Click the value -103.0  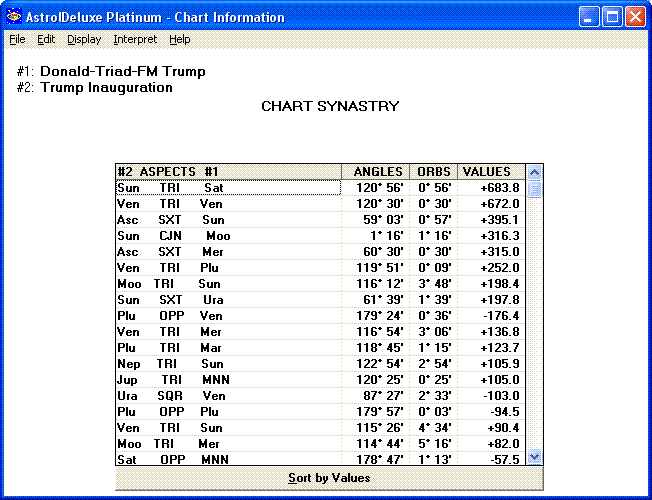(x=501, y=396)
